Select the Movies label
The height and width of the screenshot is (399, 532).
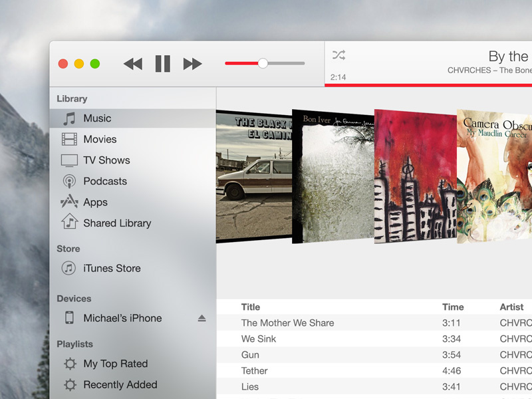(x=100, y=139)
